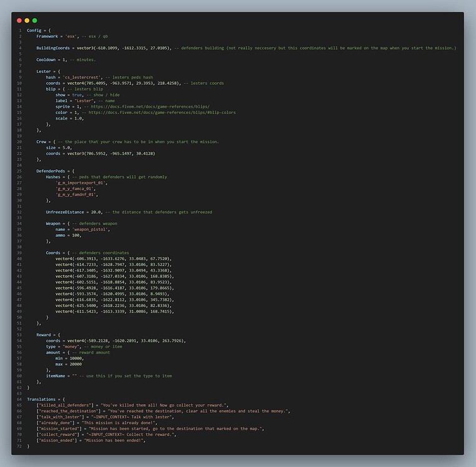The height and width of the screenshot is (467, 476).
Task: Click the min value 10000
Action: click(x=75, y=358)
